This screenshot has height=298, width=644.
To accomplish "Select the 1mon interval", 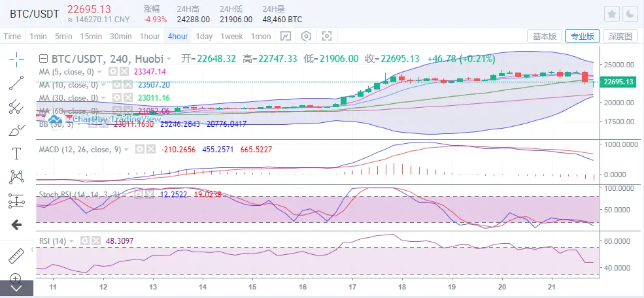I will coord(261,36).
